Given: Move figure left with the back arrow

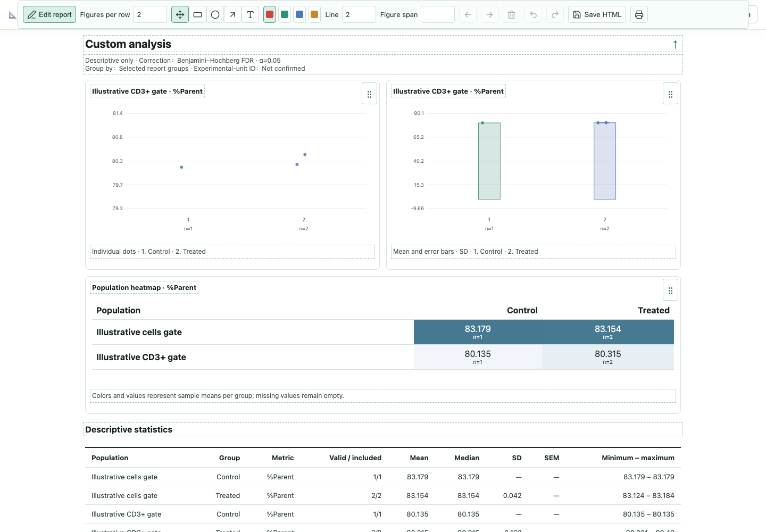Looking at the screenshot, I should 468,14.
